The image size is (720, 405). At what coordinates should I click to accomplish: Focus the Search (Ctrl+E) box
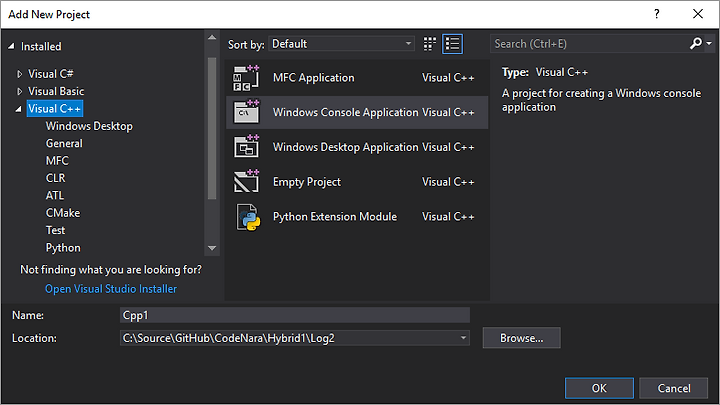click(x=589, y=44)
